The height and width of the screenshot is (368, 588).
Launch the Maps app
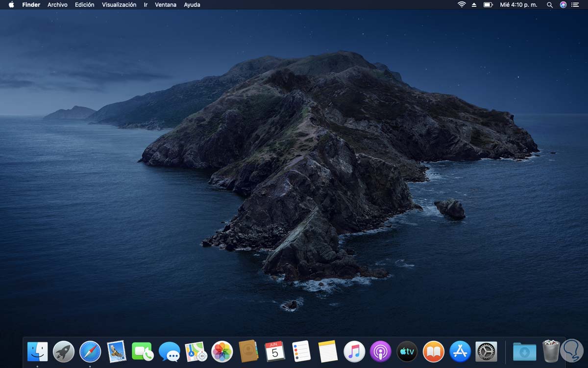pos(196,352)
